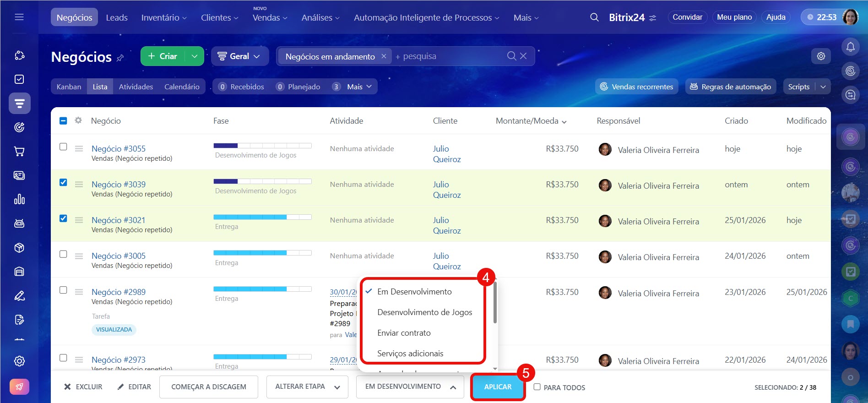868x403 pixels.
Task: Open the Negócio #3005 link
Action: point(119,256)
